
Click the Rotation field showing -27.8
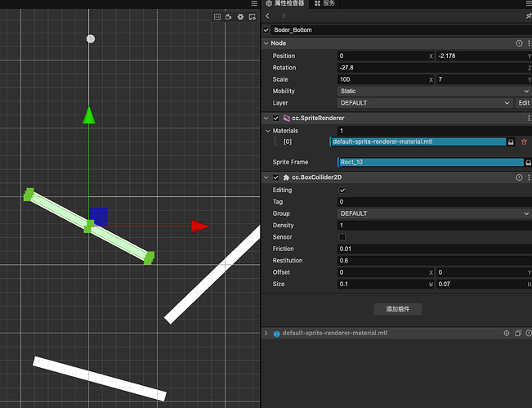435,68
